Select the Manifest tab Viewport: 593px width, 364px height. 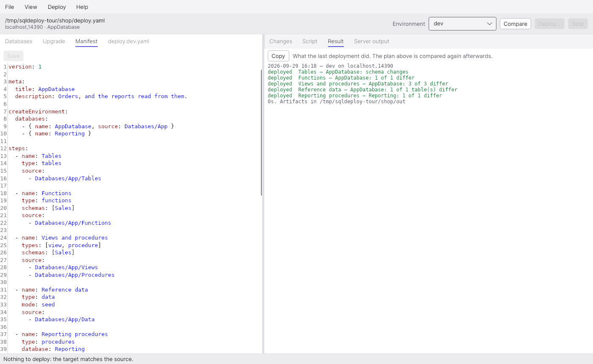[86, 41]
